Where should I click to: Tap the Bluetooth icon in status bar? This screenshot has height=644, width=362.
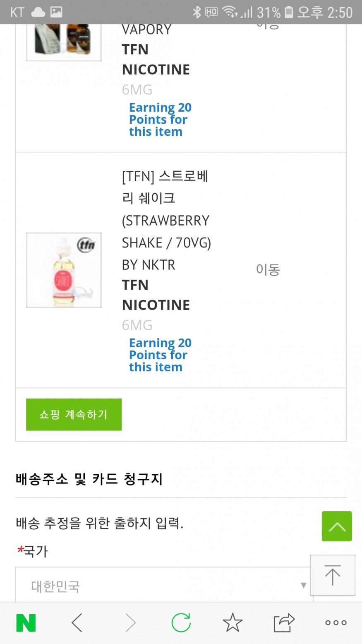(x=197, y=12)
